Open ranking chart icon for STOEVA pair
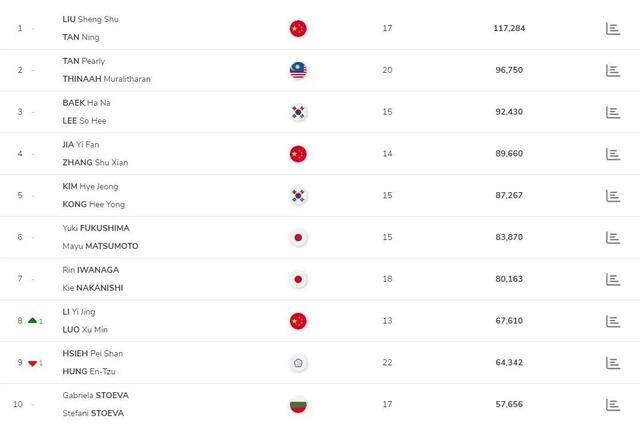The height and width of the screenshot is (425, 640). click(x=613, y=404)
